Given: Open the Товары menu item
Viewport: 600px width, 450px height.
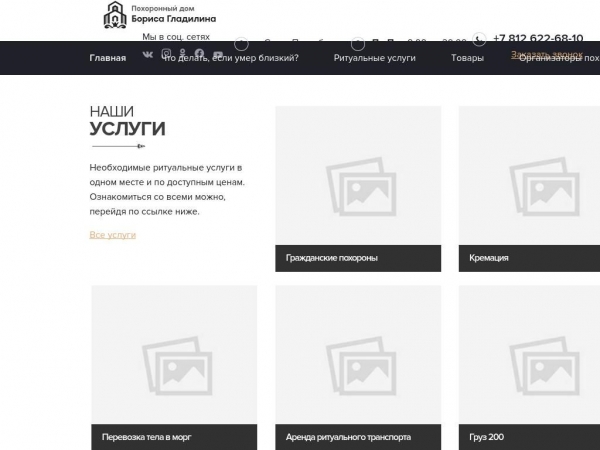Looking at the screenshot, I should click(x=467, y=58).
